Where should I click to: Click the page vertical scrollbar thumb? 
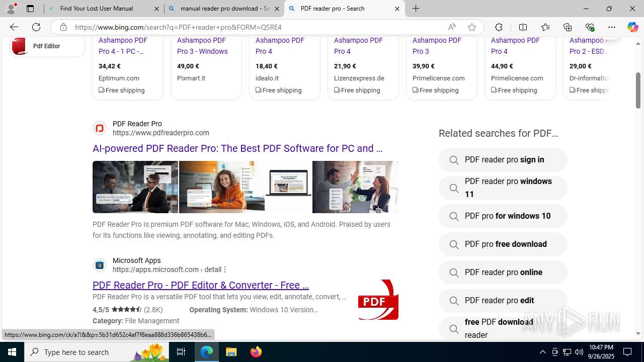coord(638,90)
